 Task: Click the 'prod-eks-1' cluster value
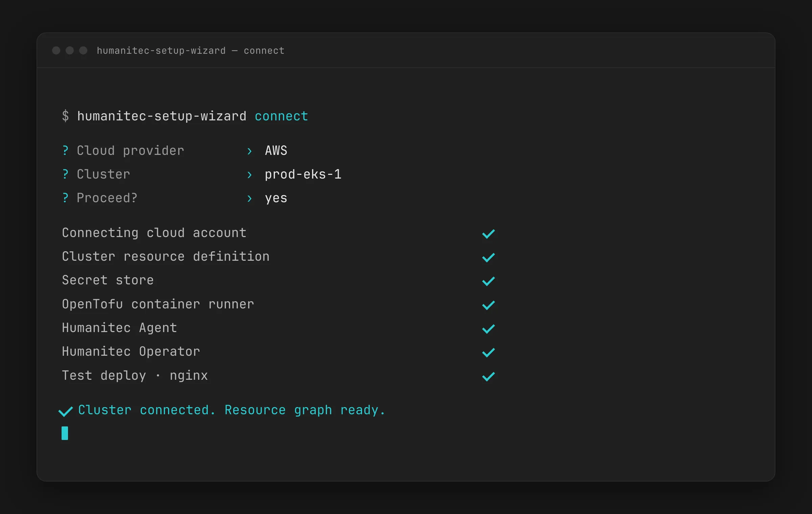point(303,174)
